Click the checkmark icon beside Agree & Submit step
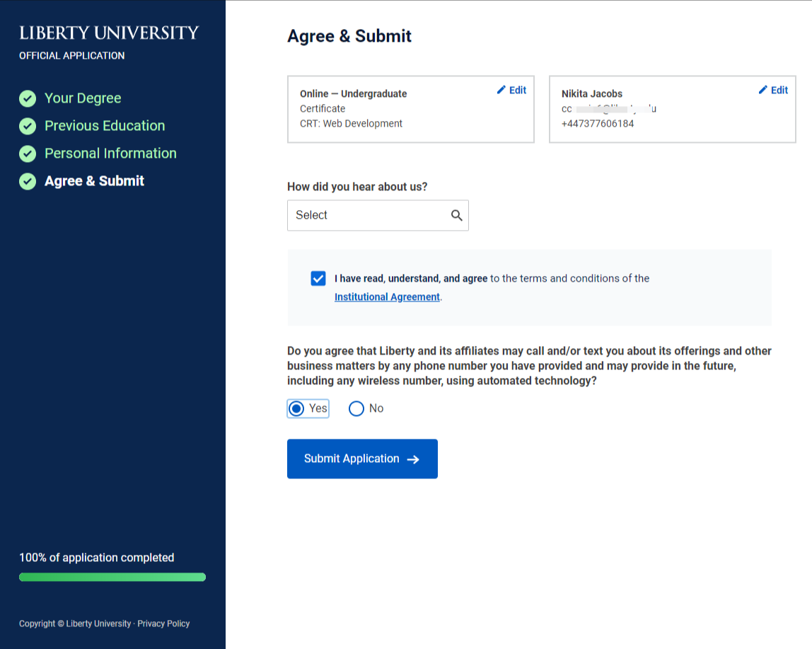 click(28, 181)
